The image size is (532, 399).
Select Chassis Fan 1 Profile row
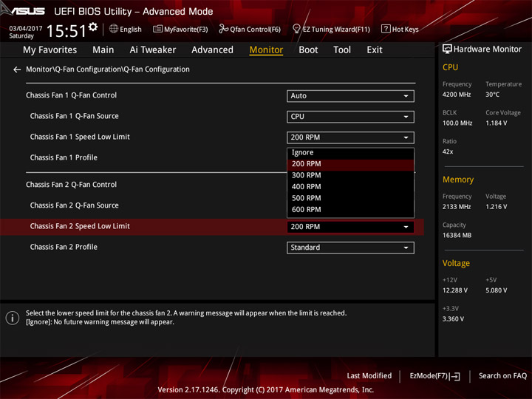tap(64, 158)
